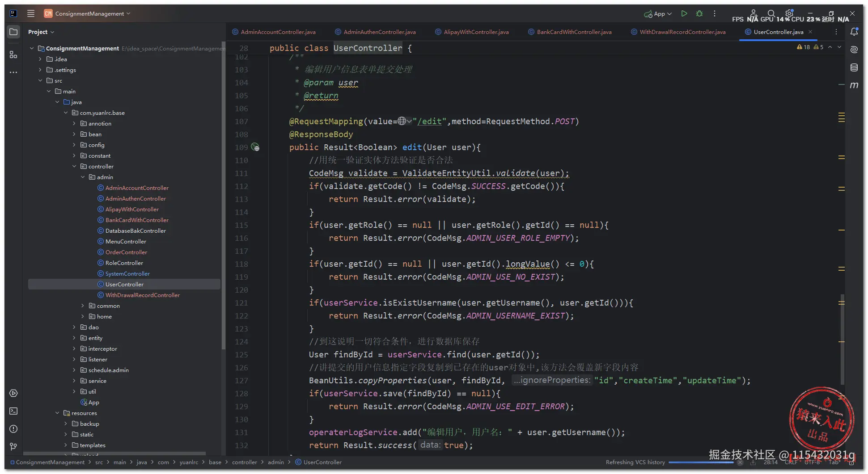Click the ignoreProperties parameter hint

(x=552, y=380)
